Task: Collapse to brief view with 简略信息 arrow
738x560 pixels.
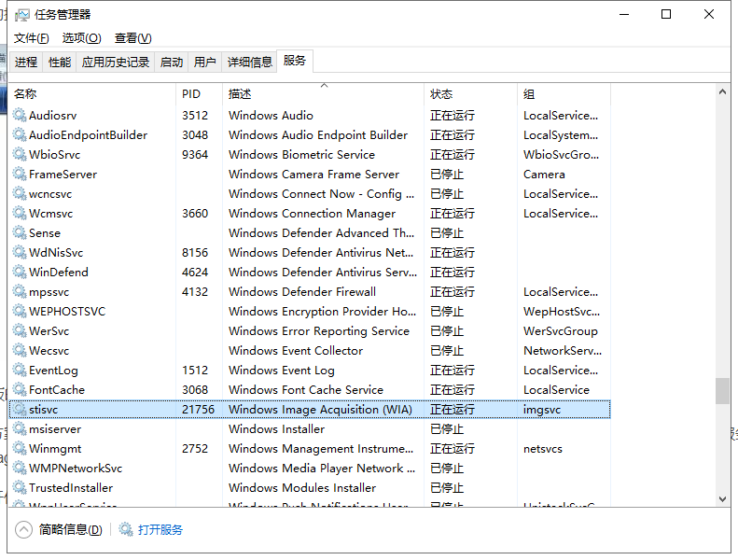Action: (23, 530)
